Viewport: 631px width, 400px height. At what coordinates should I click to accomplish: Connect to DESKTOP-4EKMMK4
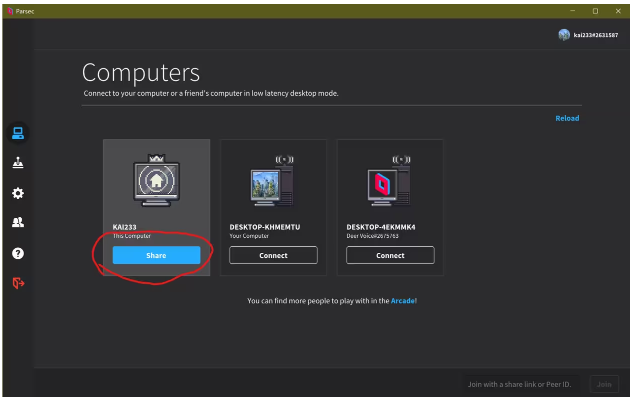click(x=390, y=255)
